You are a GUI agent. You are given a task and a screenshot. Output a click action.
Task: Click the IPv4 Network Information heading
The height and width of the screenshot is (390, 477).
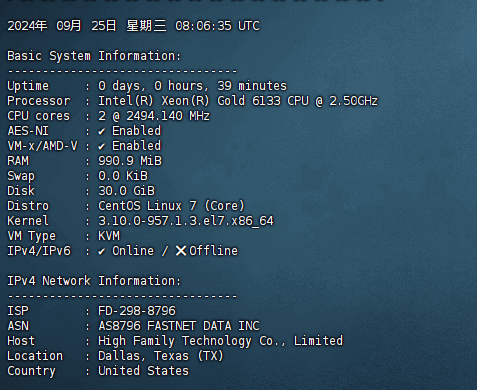(x=94, y=281)
